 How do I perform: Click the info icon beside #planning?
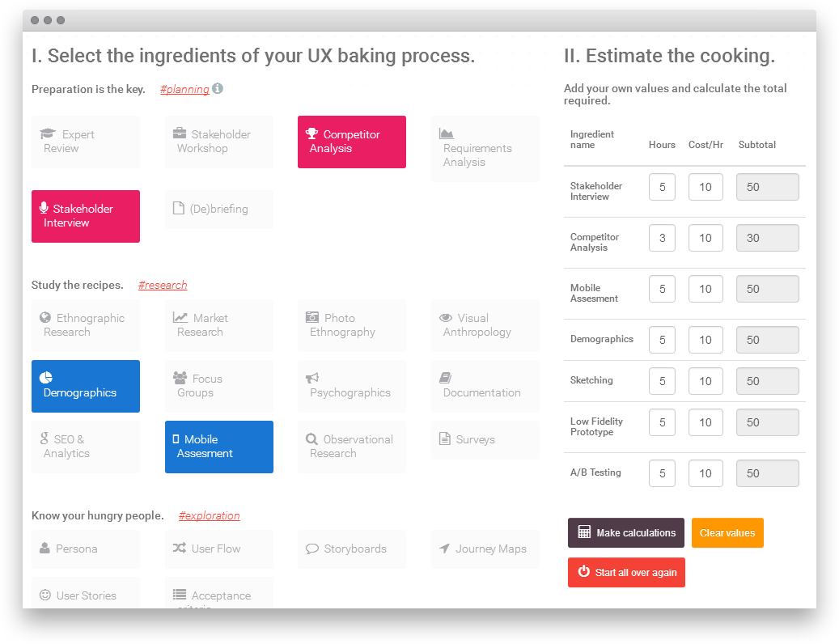coord(218,89)
